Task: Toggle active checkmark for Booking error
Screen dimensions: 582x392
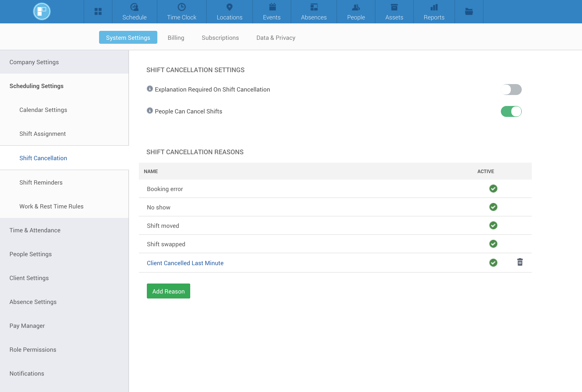Action: [x=493, y=189]
